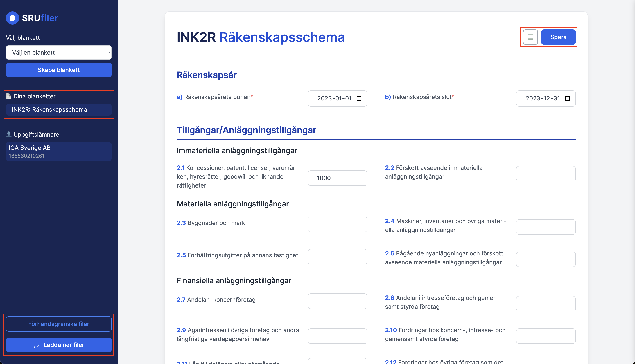Image resolution: width=635 pixels, height=364 pixels.
Task: Select INK2R: Räkenskapsschema in sidebar
Action: coord(59,110)
